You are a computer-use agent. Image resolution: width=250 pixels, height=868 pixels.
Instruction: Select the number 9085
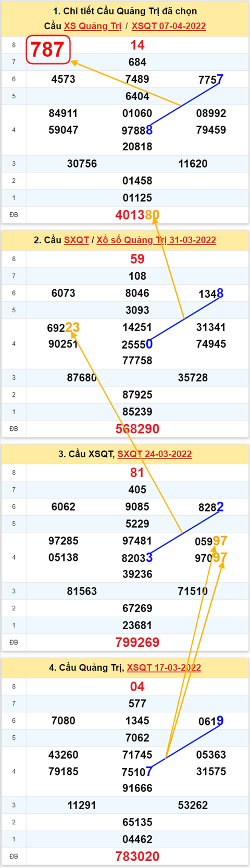tap(137, 507)
